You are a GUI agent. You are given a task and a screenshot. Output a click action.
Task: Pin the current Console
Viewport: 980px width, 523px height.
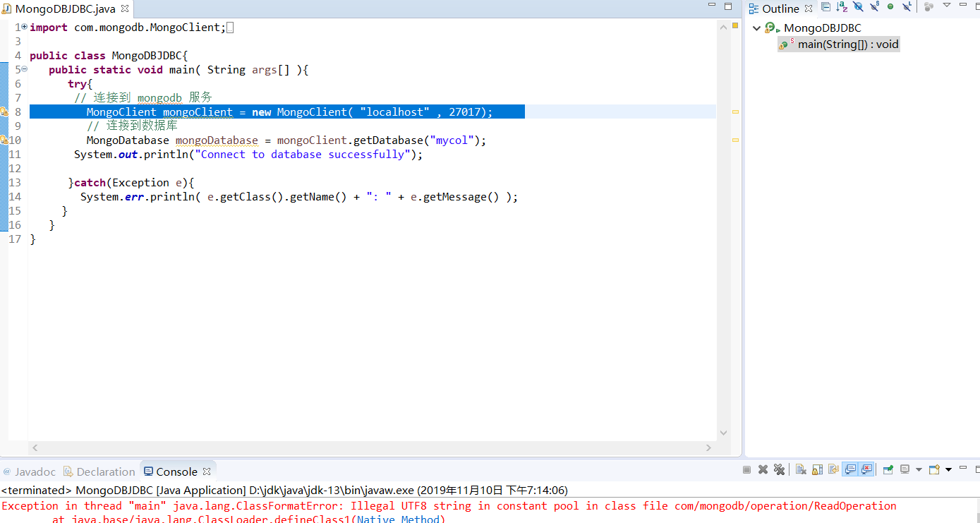coord(888,469)
